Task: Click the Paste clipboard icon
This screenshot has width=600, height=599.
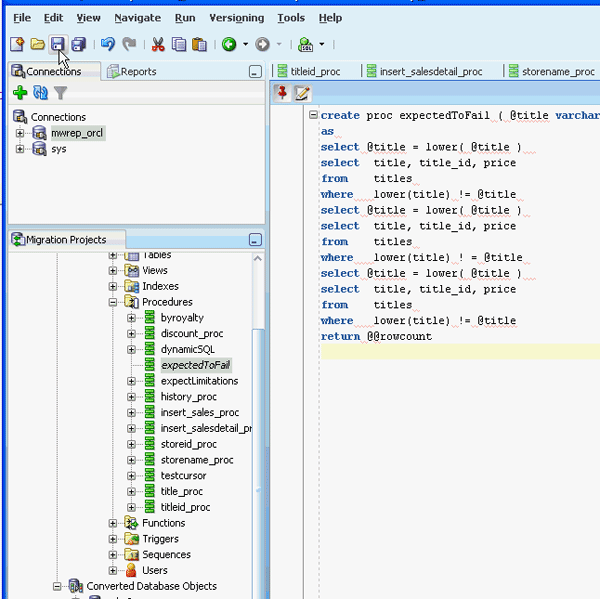Action: [199, 44]
